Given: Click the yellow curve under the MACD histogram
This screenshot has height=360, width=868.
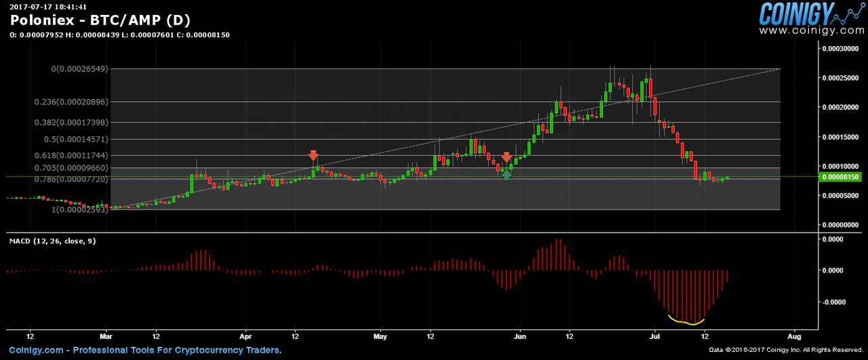Looking at the screenshot, I should [687, 321].
